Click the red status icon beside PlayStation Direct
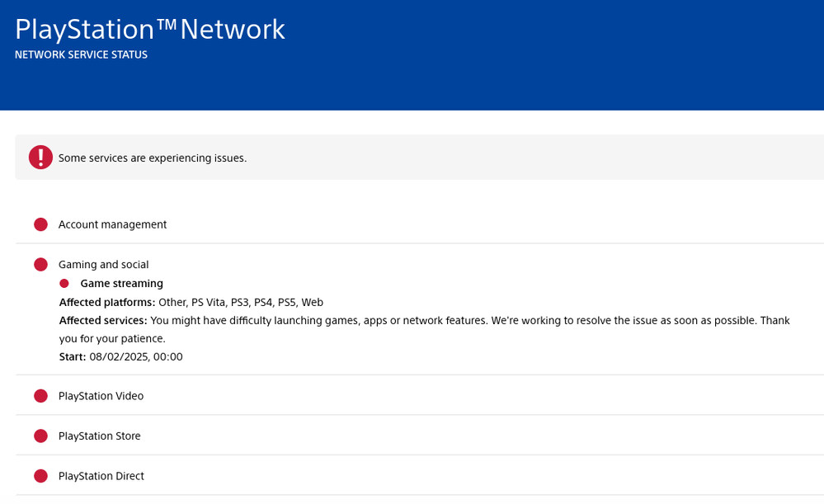824x504 pixels. coord(40,475)
